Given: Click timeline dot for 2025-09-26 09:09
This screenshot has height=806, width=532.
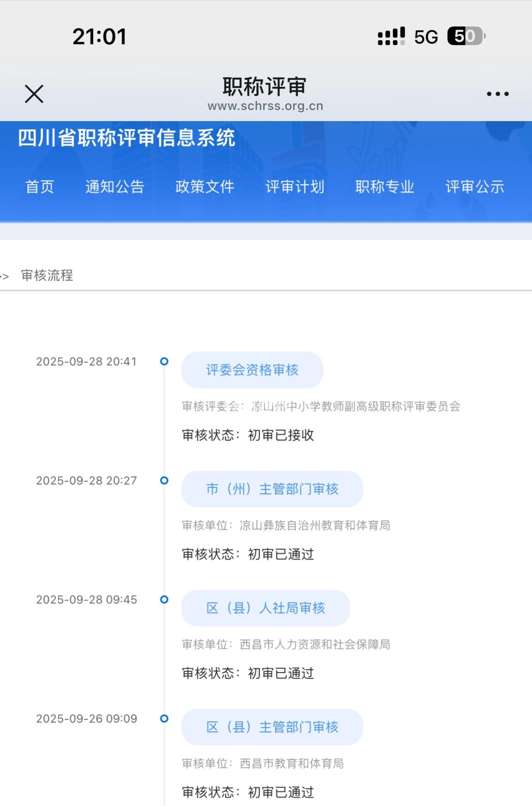Looking at the screenshot, I should point(164,719).
